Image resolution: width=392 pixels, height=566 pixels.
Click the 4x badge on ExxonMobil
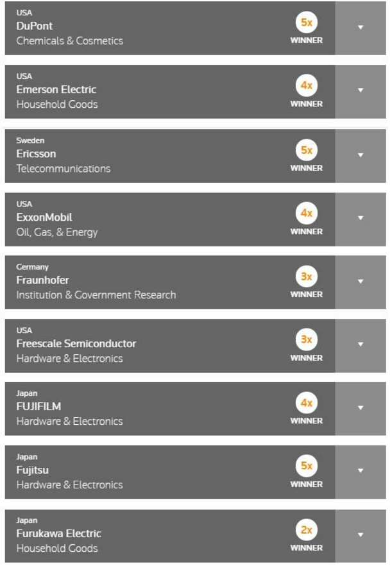(307, 213)
